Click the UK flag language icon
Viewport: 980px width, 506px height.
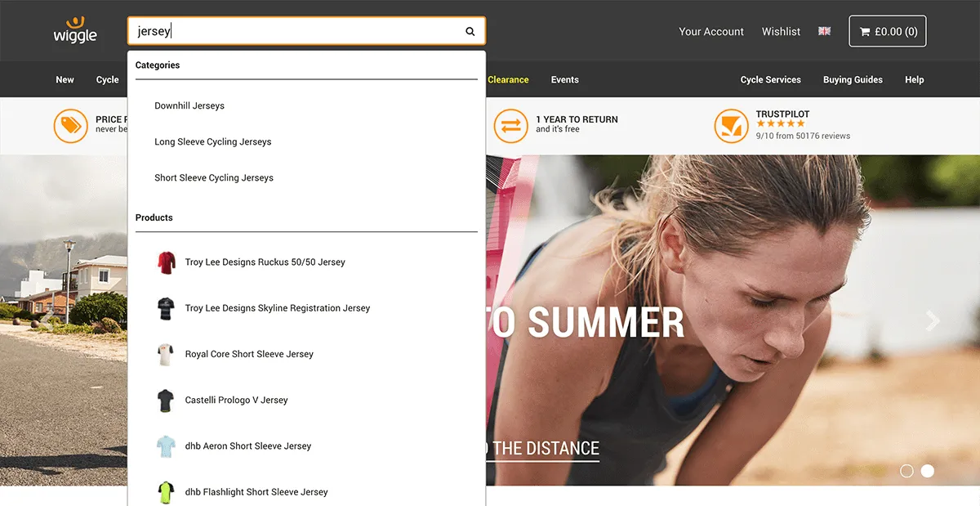[x=824, y=31]
